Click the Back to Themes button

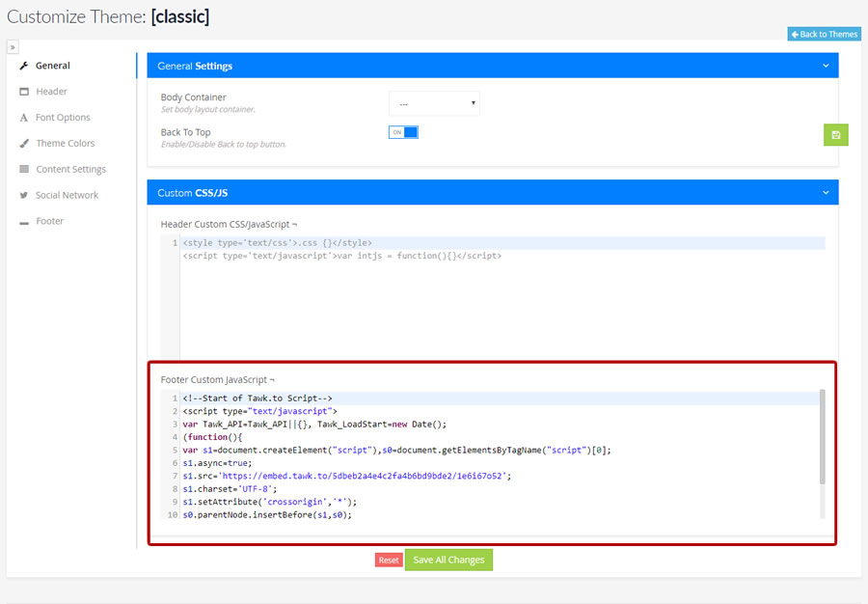(x=825, y=35)
